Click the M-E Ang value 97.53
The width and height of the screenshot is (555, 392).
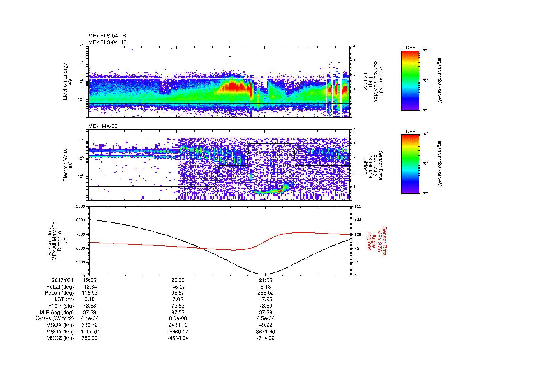tap(90, 313)
